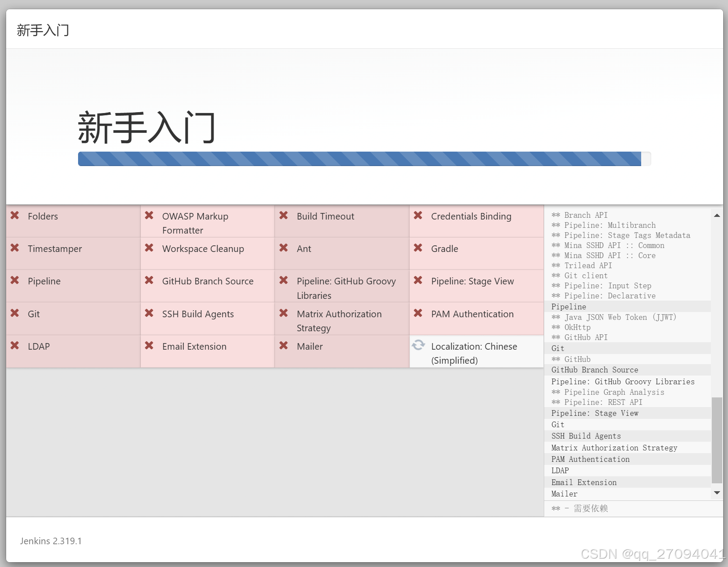Click the failure icon beside OWASP Markup Formatter
This screenshot has height=567, width=728.
pos(150,216)
